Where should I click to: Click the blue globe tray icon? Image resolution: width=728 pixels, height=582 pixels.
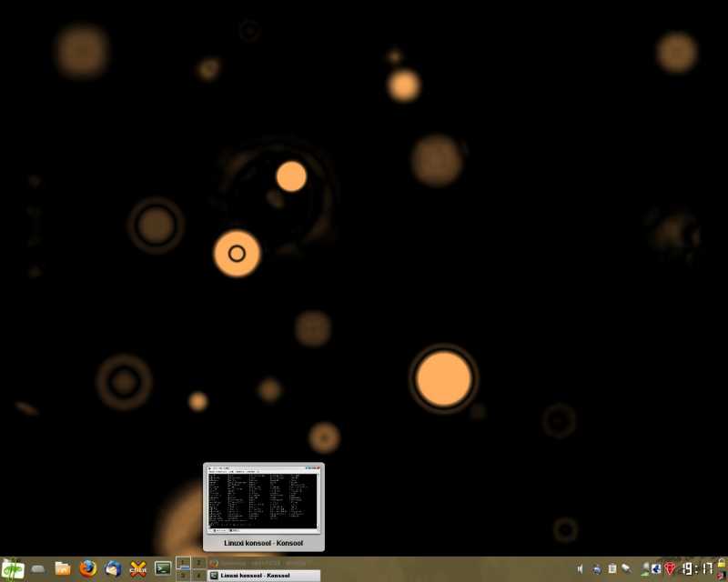tap(597, 569)
